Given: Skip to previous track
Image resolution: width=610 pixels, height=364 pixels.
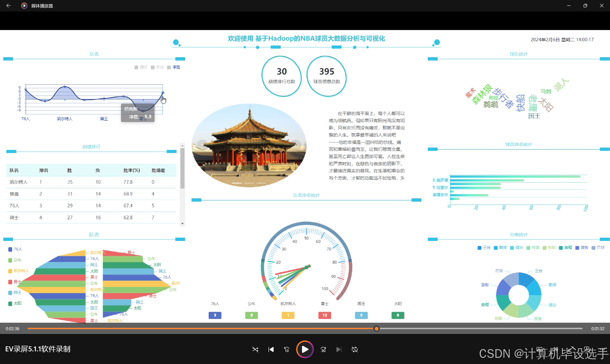Looking at the screenshot, I should (271, 349).
